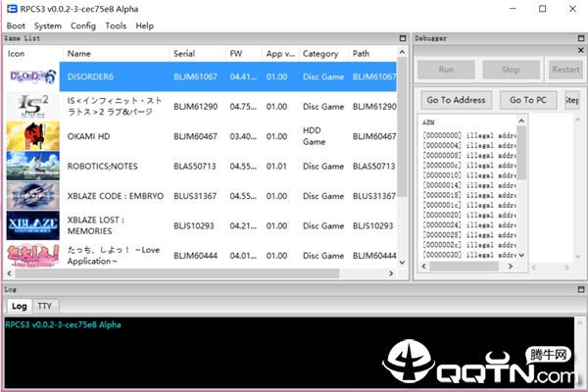Click the debugger Run button
Image resolution: width=588 pixels, height=392 pixels.
(x=446, y=70)
